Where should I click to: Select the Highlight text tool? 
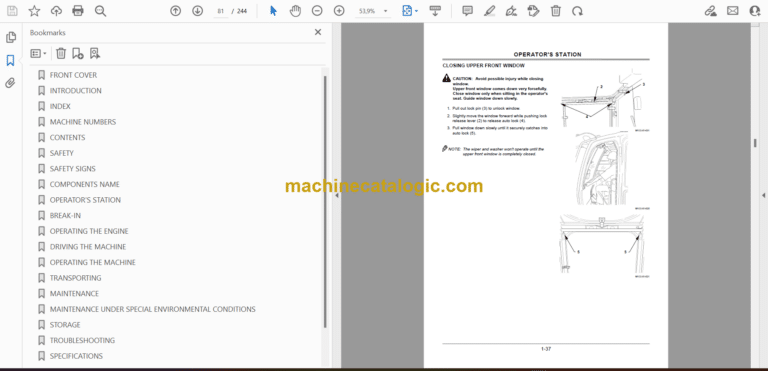pyautogui.click(x=489, y=11)
